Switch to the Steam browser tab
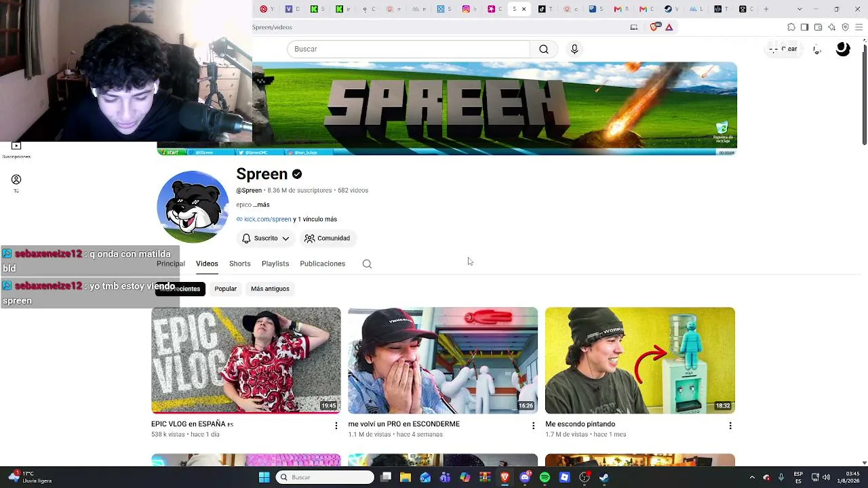This screenshot has height=488, width=868. [x=671, y=9]
